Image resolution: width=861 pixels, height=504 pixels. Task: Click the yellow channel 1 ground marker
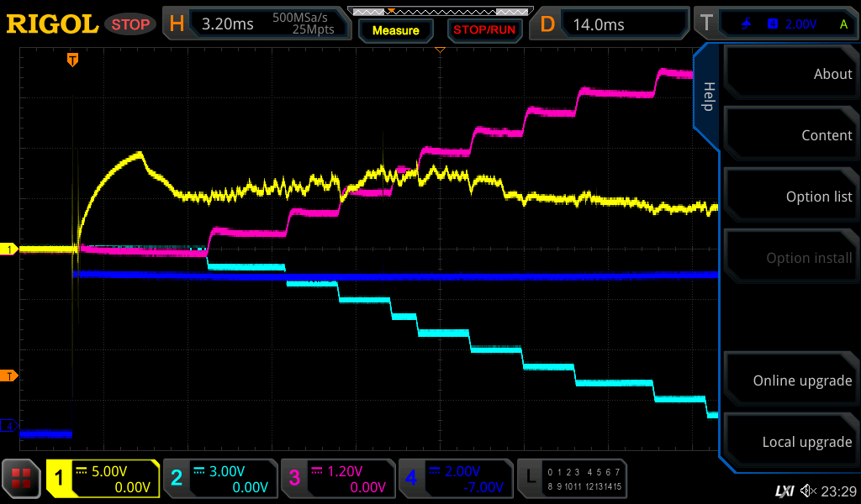[11, 249]
